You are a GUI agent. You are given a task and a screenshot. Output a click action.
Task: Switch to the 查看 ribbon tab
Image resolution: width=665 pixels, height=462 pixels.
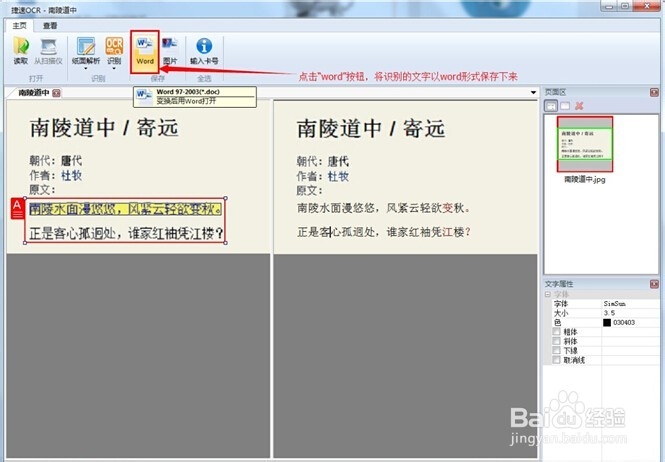(x=50, y=26)
